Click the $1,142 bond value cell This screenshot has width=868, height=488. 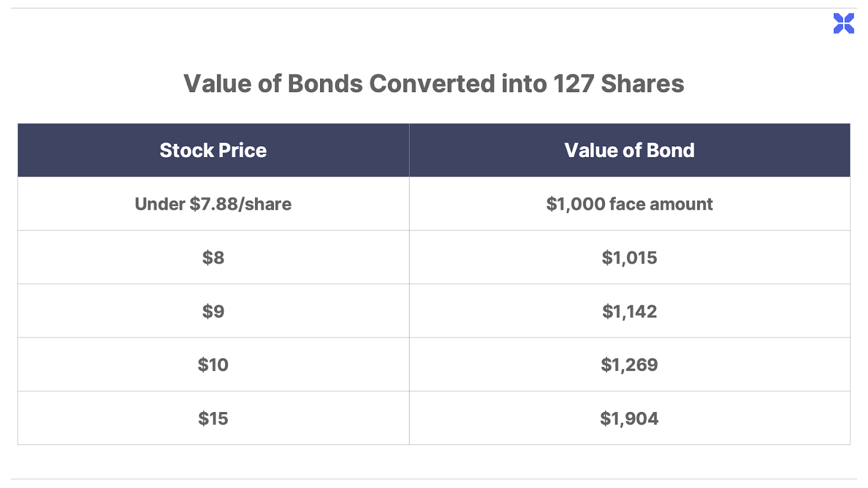(629, 311)
